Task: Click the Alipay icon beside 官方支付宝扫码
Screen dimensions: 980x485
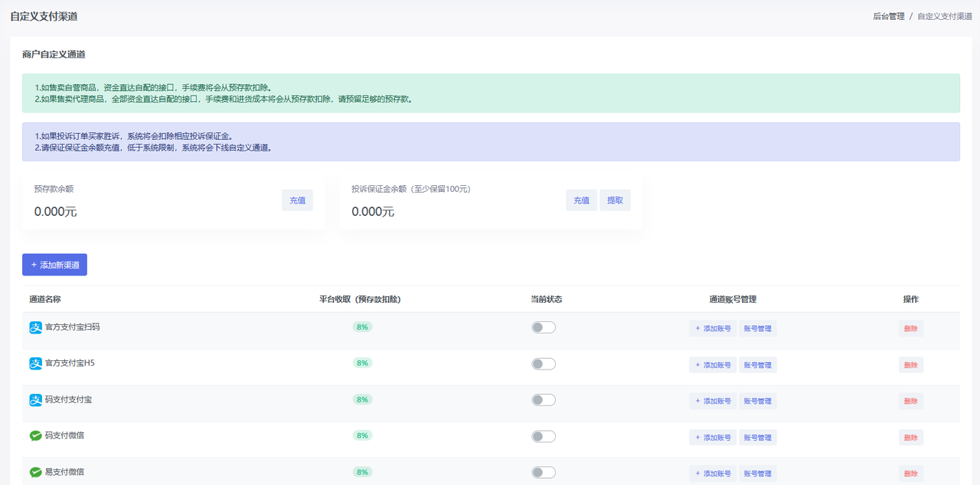Action: click(35, 327)
